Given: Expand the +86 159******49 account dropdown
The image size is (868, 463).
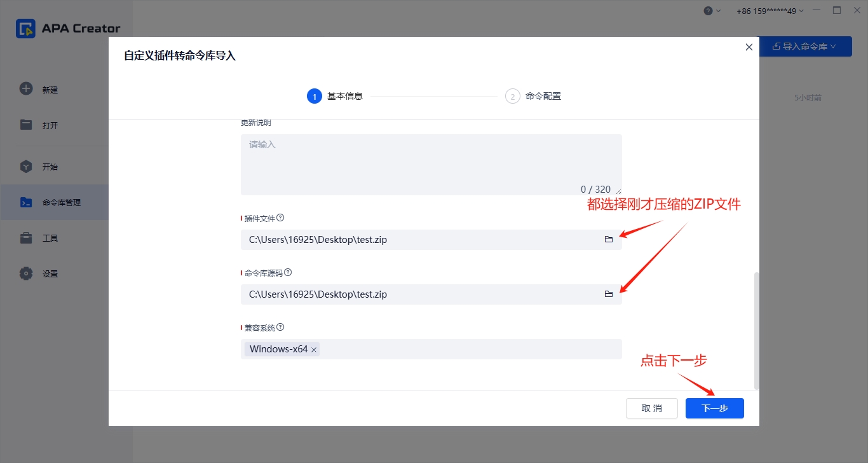Looking at the screenshot, I should 770,11.
